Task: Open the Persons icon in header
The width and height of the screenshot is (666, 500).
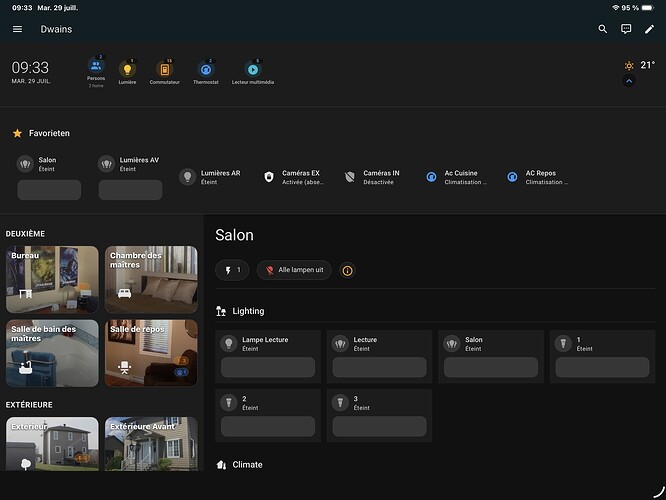Action: (x=96, y=68)
